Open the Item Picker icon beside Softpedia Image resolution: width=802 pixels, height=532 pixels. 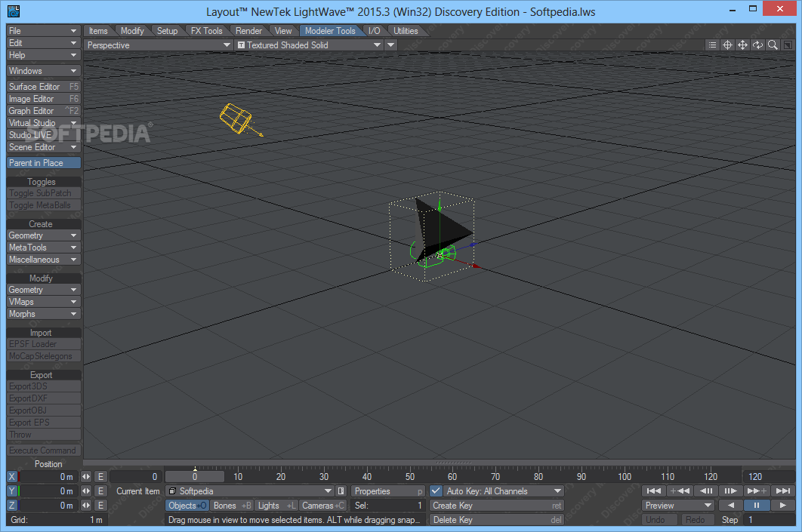click(x=341, y=490)
